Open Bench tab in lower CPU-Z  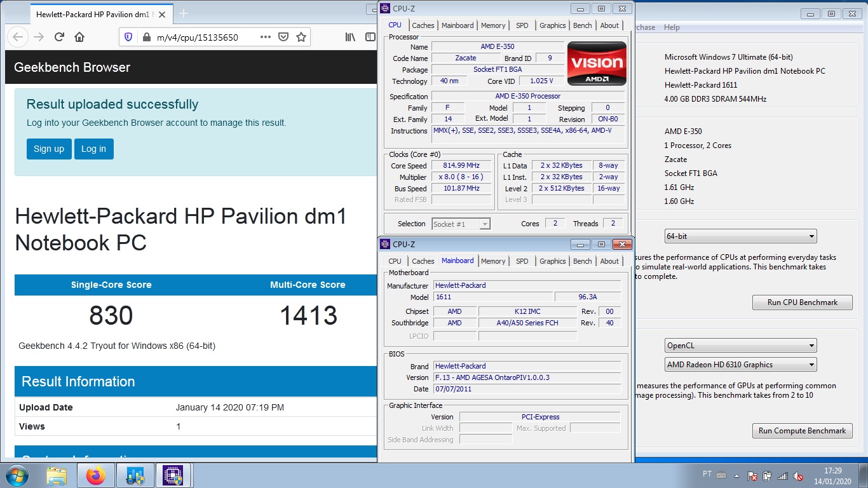pyautogui.click(x=583, y=261)
